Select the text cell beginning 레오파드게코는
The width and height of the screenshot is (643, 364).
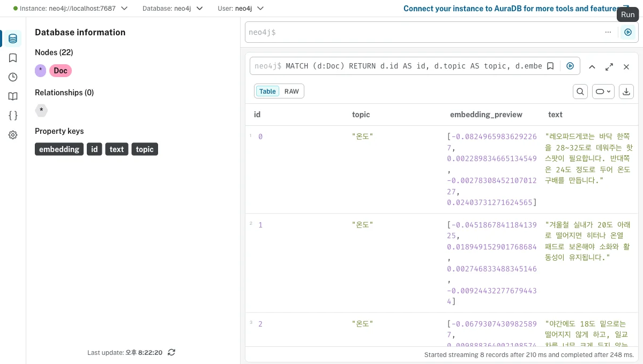coord(589,158)
